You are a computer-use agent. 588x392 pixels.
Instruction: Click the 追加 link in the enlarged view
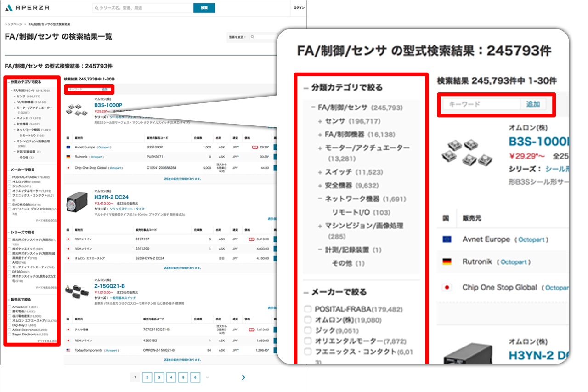pyautogui.click(x=533, y=104)
